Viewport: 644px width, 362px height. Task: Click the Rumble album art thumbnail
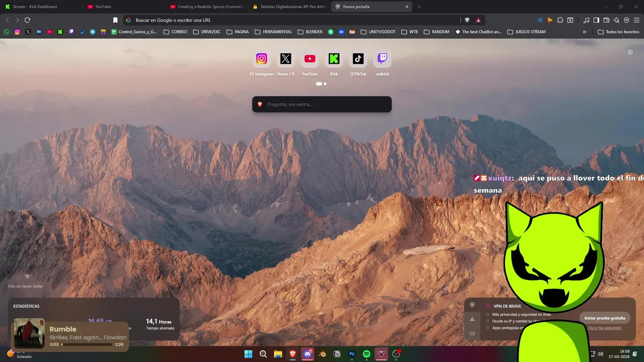29,333
